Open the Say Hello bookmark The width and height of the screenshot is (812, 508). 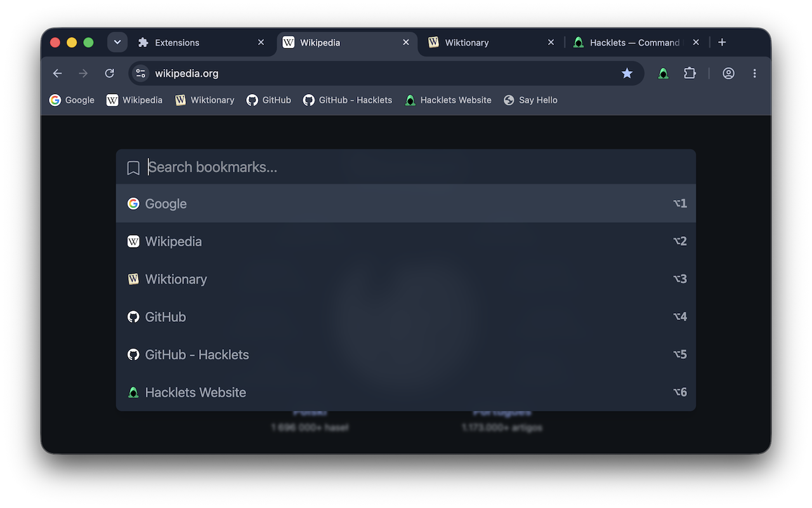pyautogui.click(x=530, y=100)
